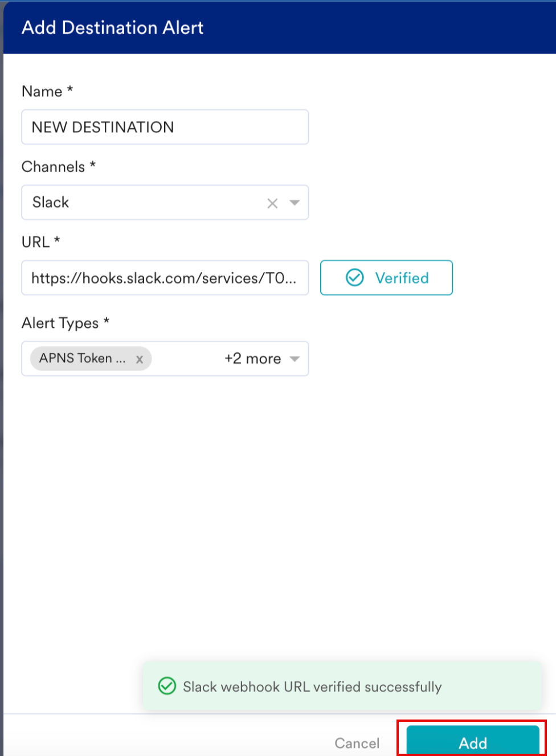The image size is (556, 756).
Task: Click the checkmark icon in Verified button
Action: (355, 278)
